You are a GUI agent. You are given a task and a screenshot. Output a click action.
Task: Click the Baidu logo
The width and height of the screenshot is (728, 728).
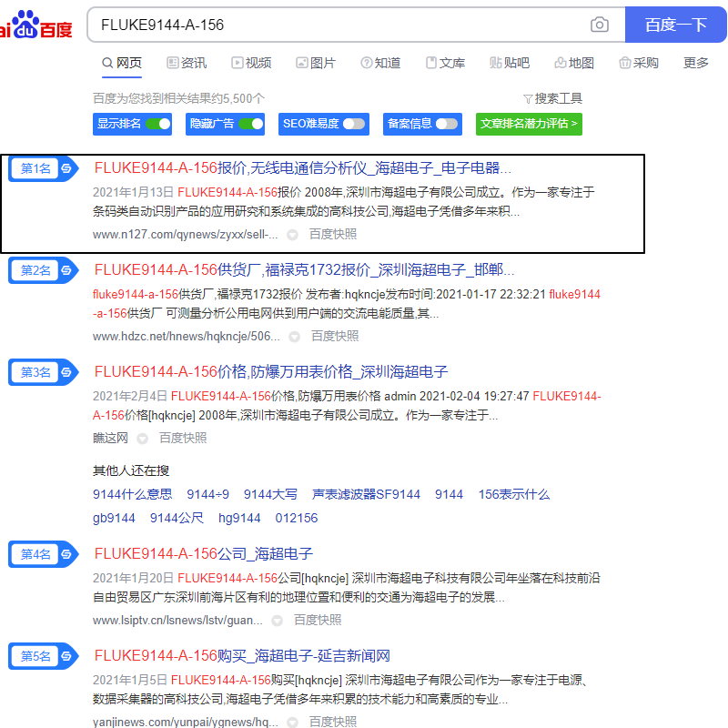click(x=36, y=25)
